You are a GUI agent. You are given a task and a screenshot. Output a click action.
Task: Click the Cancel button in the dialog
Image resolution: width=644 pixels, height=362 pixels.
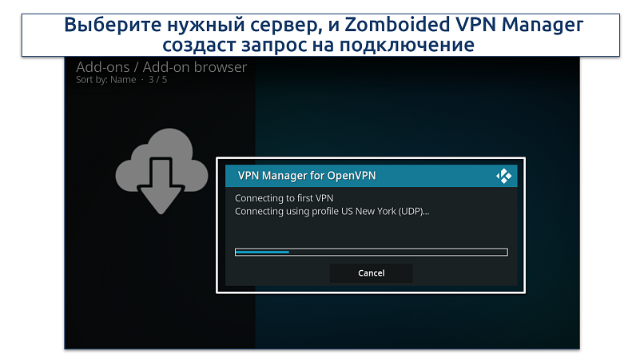click(x=371, y=273)
